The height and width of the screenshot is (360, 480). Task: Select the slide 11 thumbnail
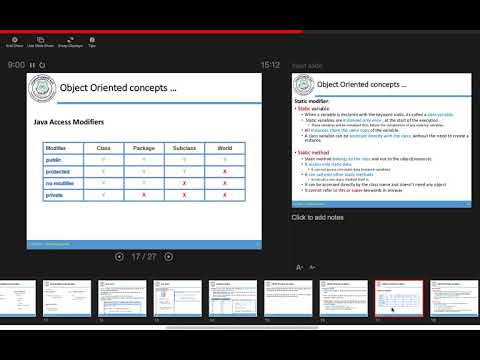67,298
